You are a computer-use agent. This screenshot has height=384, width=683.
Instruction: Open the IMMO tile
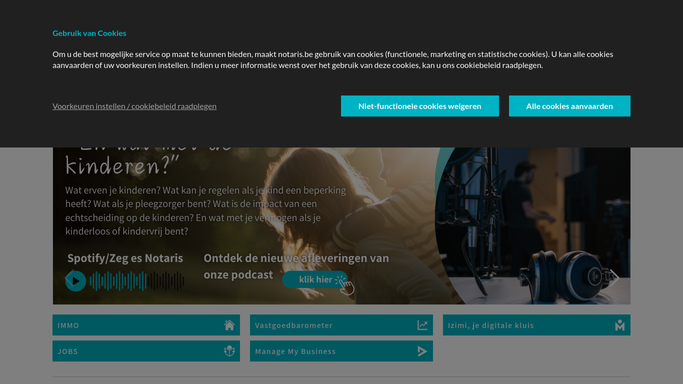pos(146,325)
